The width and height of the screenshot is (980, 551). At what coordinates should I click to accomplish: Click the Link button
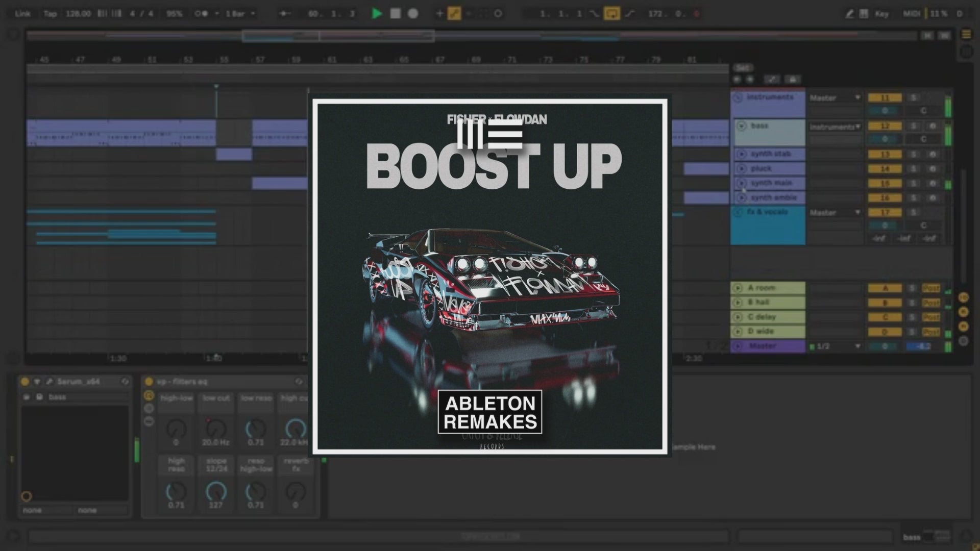22,14
